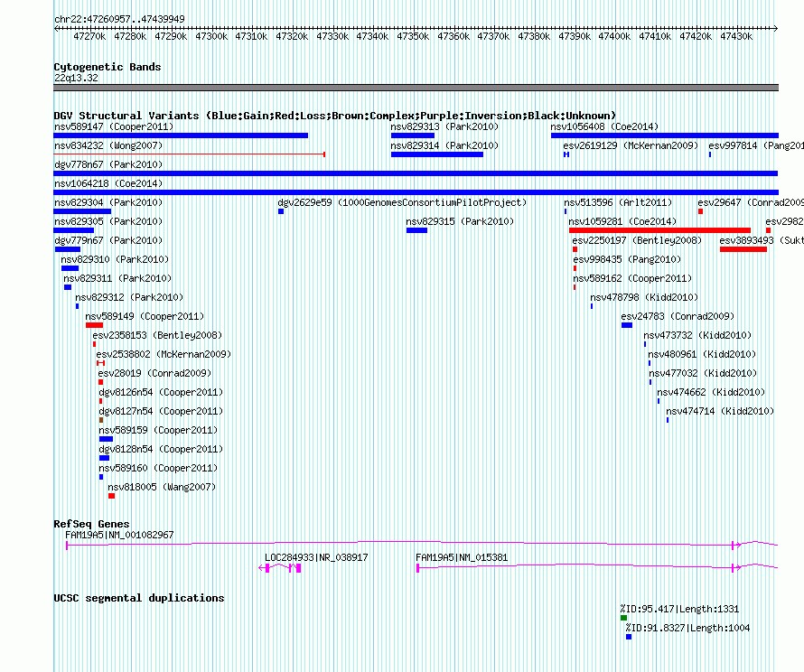This screenshot has height=672, width=804.
Task: Open the esv29647 (Conrad2009) variant label
Action: click(751, 202)
